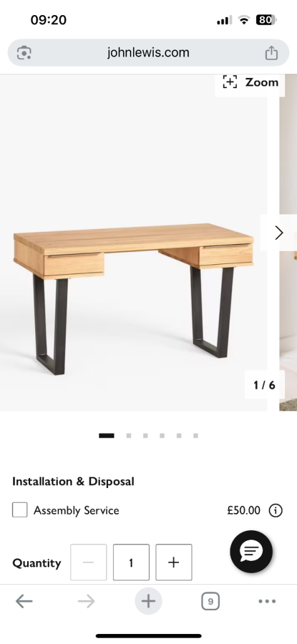The image size is (297, 644).
Task: Open the tab switcher showing 9 tabs
Action: click(x=210, y=601)
